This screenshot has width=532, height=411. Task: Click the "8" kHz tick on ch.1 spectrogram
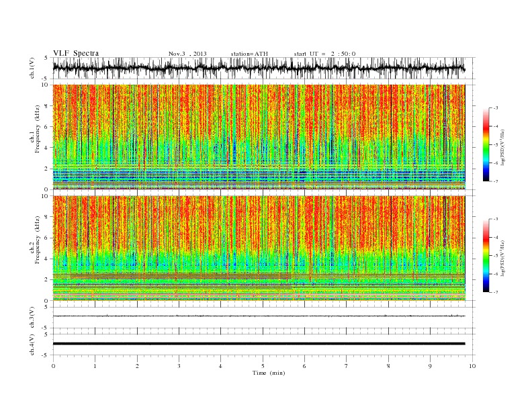47,106
